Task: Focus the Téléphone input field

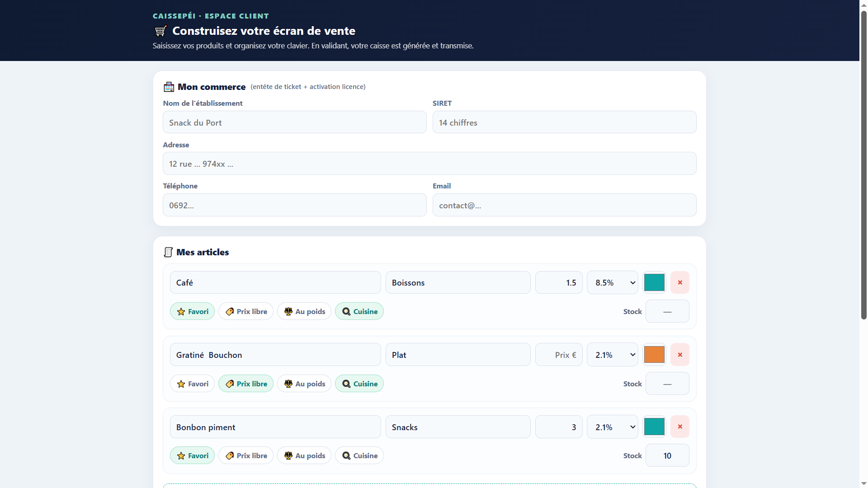Action: pyautogui.click(x=295, y=205)
